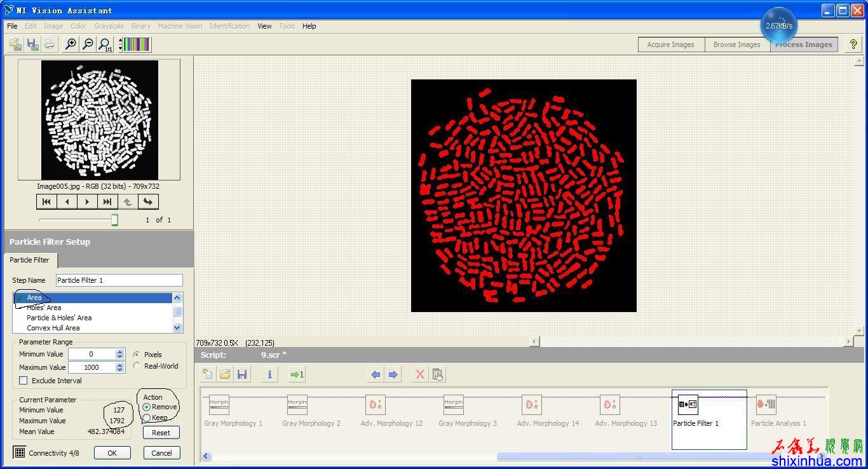The width and height of the screenshot is (868, 469).
Task: Click the Open Image toolbar icon
Action: click(x=15, y=44)
